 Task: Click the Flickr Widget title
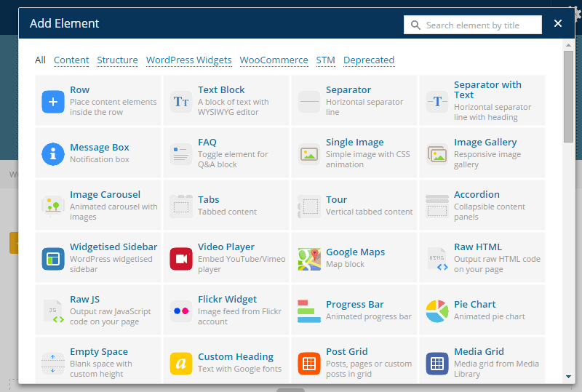click(227, 299)
